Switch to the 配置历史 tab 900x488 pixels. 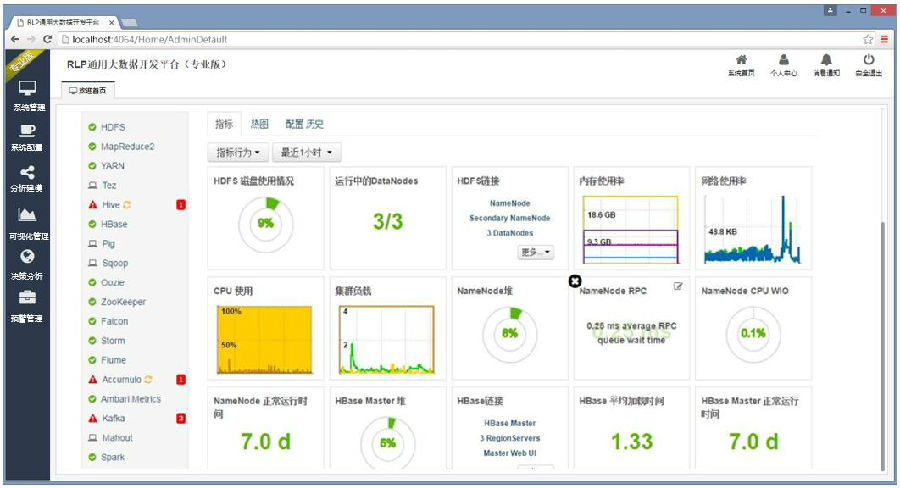[304, 124]
